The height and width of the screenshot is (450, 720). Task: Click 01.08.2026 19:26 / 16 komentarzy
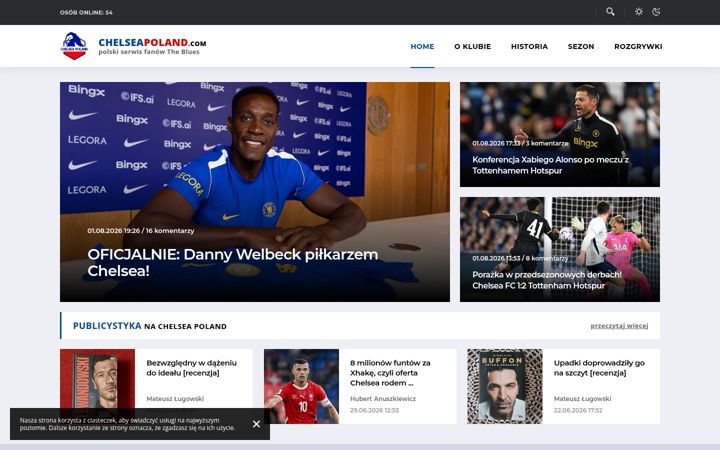141,231
